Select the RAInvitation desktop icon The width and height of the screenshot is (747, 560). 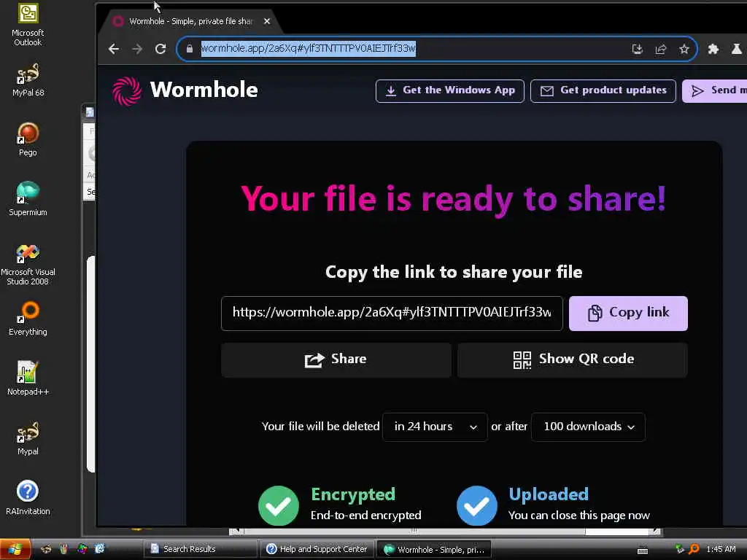click(28, 498)
